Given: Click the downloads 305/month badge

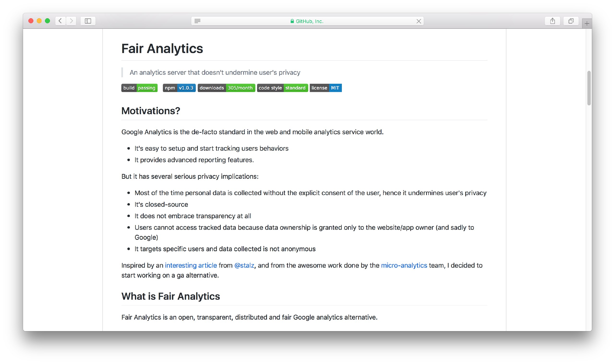Looking at the screenshot, I should click(226, 88).
